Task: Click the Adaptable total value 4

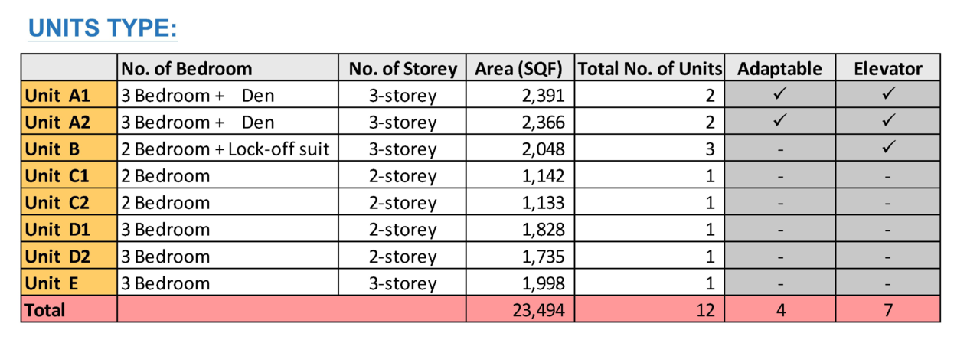Action: pos(779,310)
